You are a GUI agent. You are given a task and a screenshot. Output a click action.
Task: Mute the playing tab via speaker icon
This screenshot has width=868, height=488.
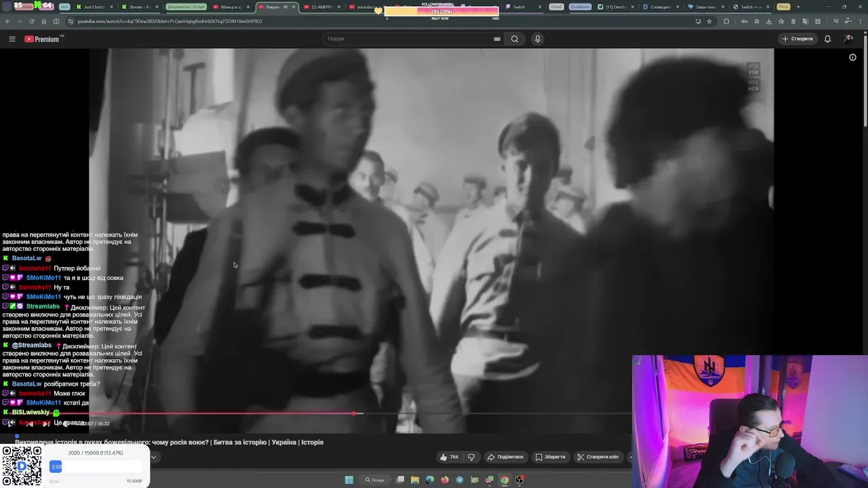285,7
